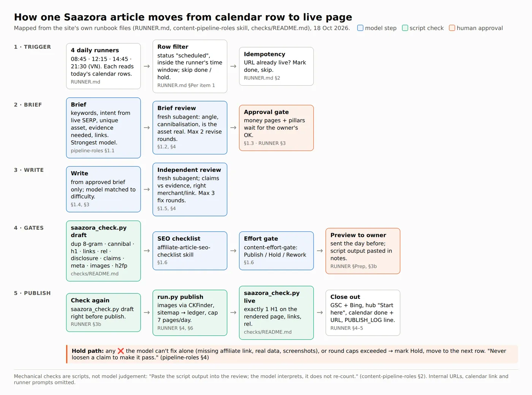532x395 pixels.
Task: Click the 'checks/README.md' text under saazora_check.py live
Action: (268, 332)
